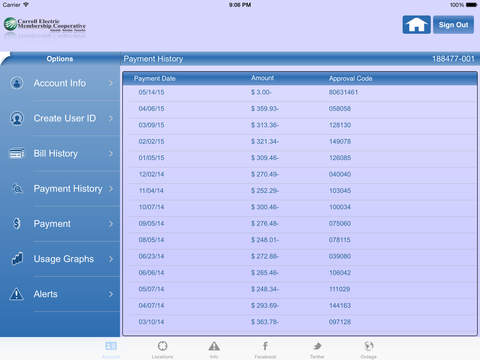Image resolution: width=480 pixels, height=360 pixels.
Task: Select the Payment History magnifier icon
Action: 17,189
